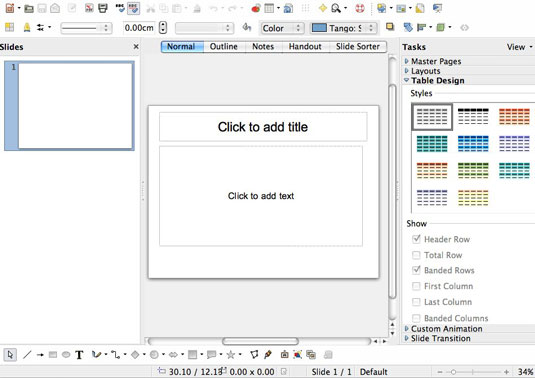The height and width of the screenshot is (378, 535).
Task: Click the Line pencil-highlight icon
Action: (27, 27)
